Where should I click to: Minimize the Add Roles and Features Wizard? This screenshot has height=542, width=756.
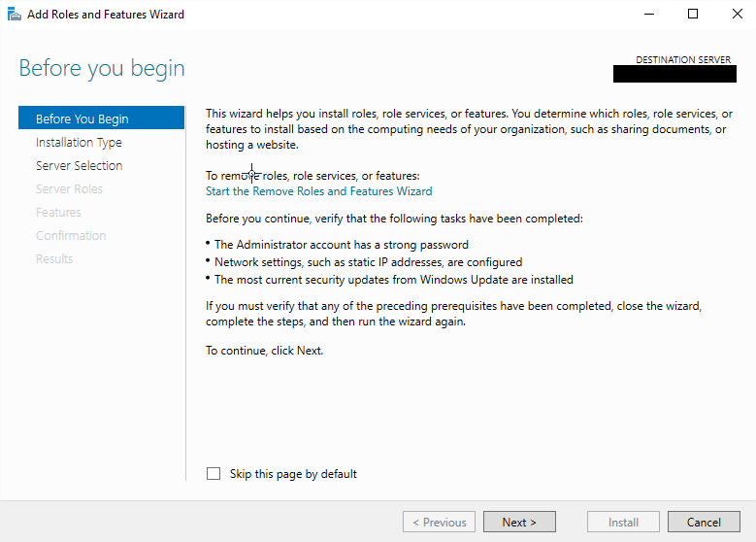(647, 15)
